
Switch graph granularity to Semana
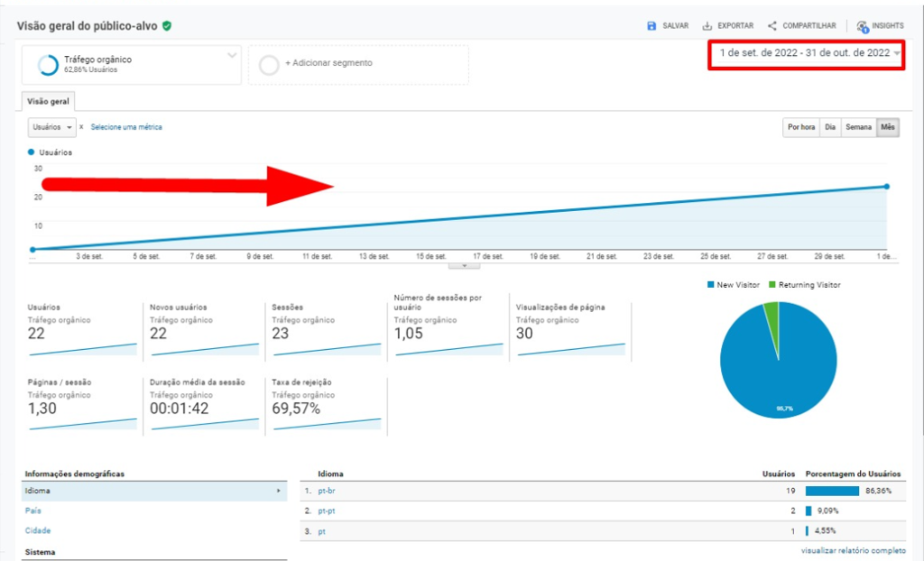click(858, 127)
